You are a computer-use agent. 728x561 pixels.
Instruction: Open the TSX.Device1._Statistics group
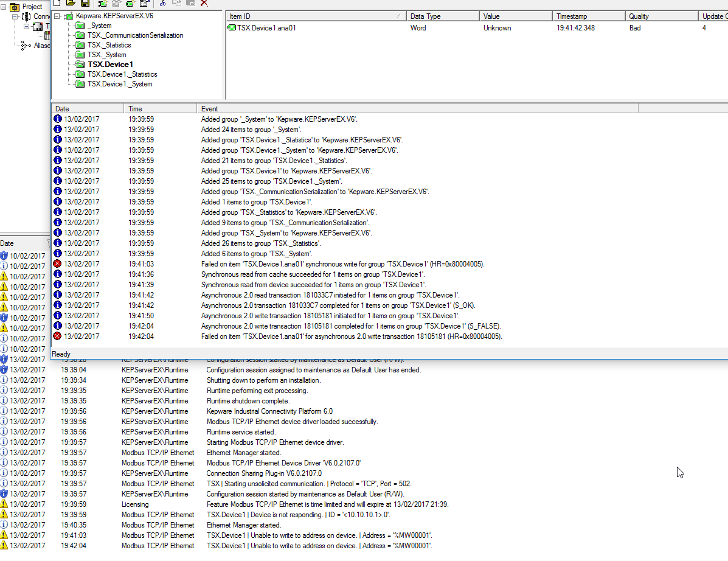pyautogui.click(x=122, y=74)
